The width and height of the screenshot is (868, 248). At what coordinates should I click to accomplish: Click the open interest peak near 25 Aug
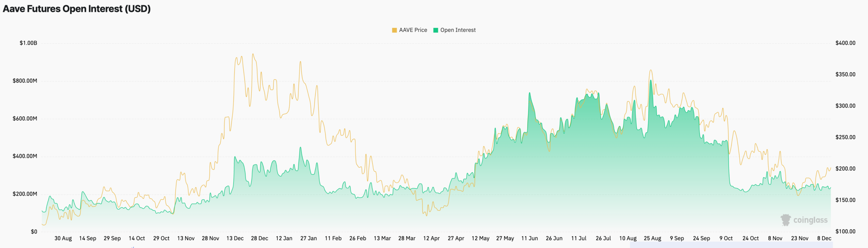pos(651,80)
